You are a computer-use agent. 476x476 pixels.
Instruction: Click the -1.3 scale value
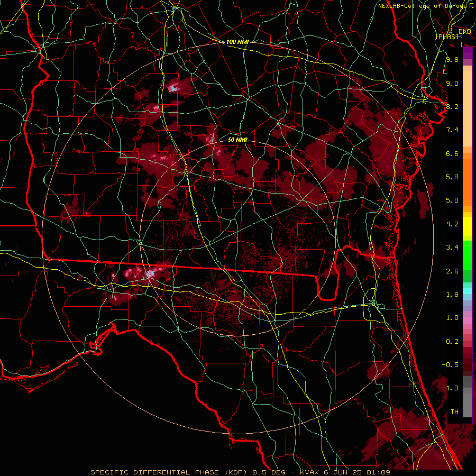[450, 388]
